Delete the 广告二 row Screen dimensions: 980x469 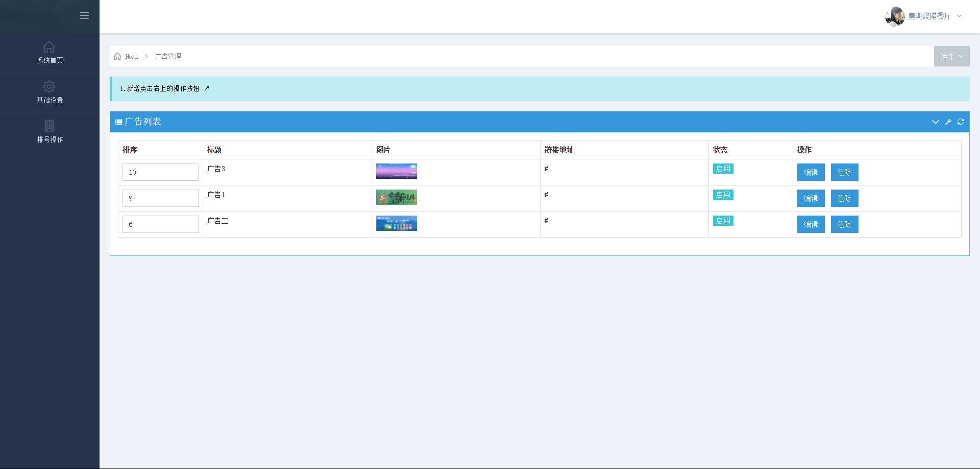coord(844,224)
